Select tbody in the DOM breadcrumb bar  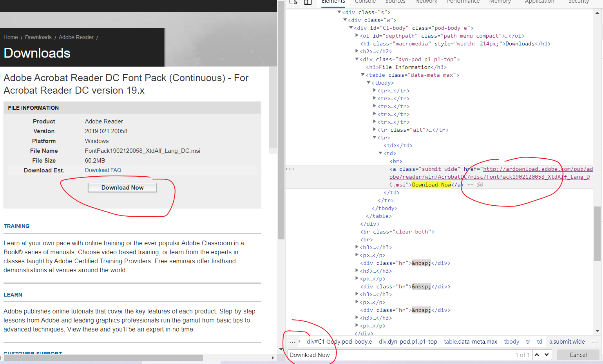pyautogui.click(x=511, y=341)
